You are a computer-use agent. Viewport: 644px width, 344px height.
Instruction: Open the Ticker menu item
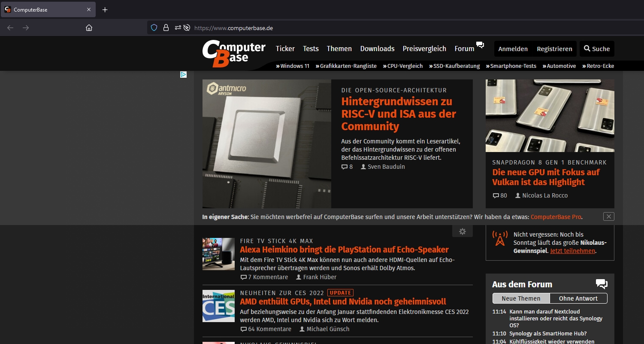pos(285,49)
